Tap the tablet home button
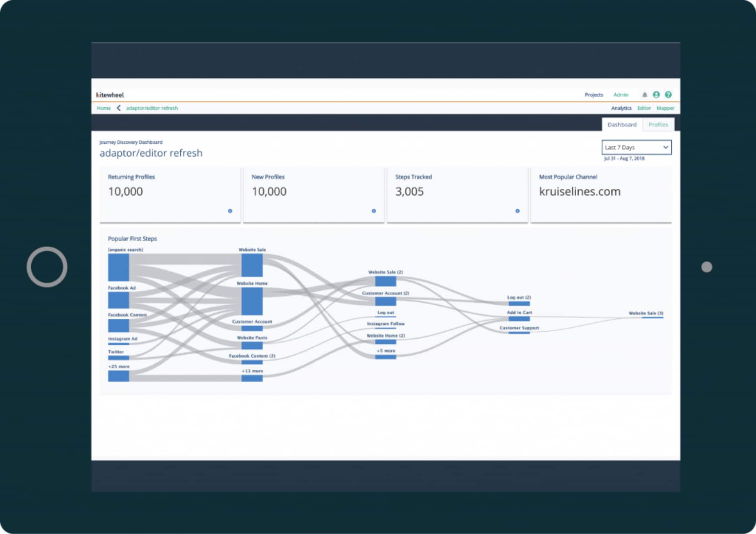The width and height of the screenshot is (756, 534). coord(47,267)
